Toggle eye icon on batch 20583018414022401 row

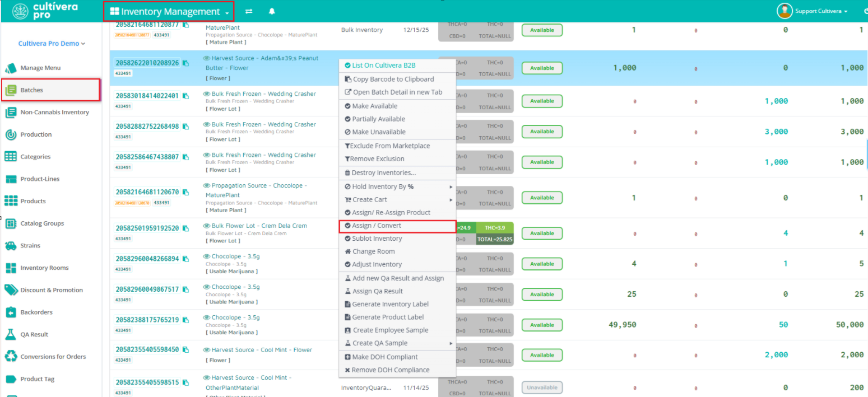[x=207, y=94]
